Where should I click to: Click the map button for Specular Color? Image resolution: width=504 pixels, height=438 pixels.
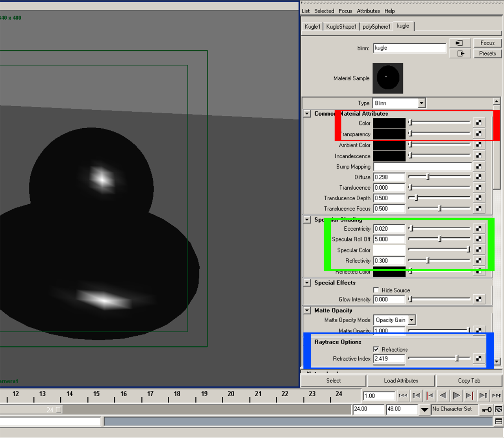pyautogui.click(x=478, y=250)
